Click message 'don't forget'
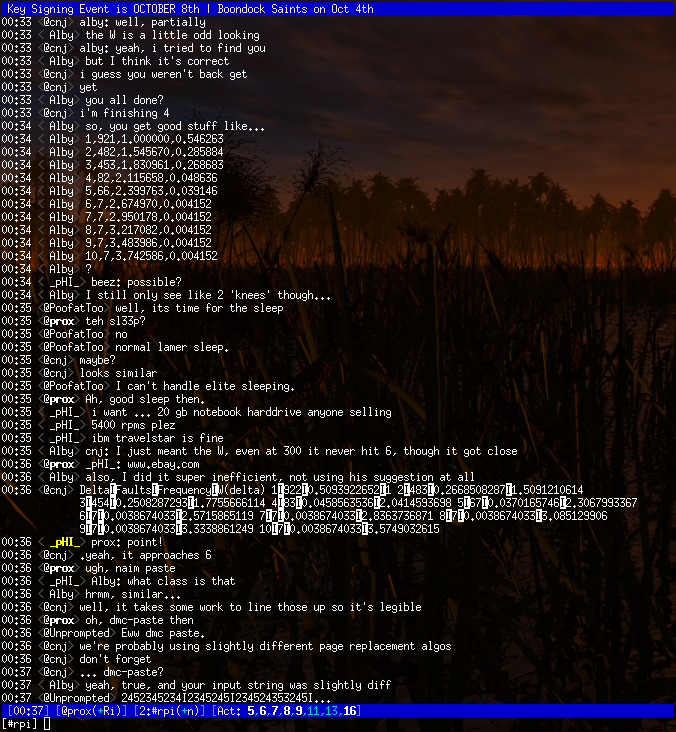The image size is (676, 732). [x=115, y=660]
